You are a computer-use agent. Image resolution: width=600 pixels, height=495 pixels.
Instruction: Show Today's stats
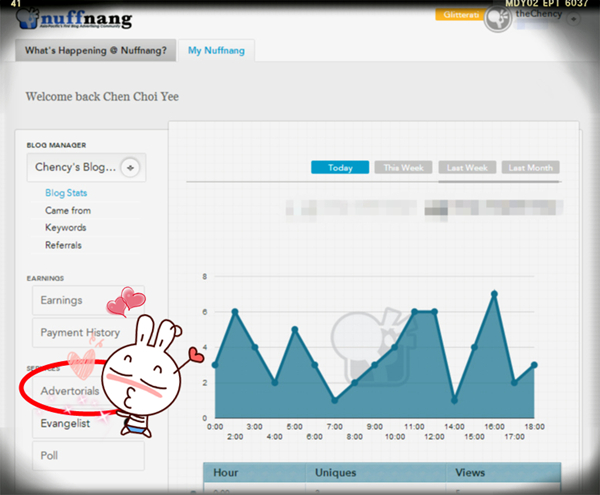pyautogui.click(x=340, y=167)
